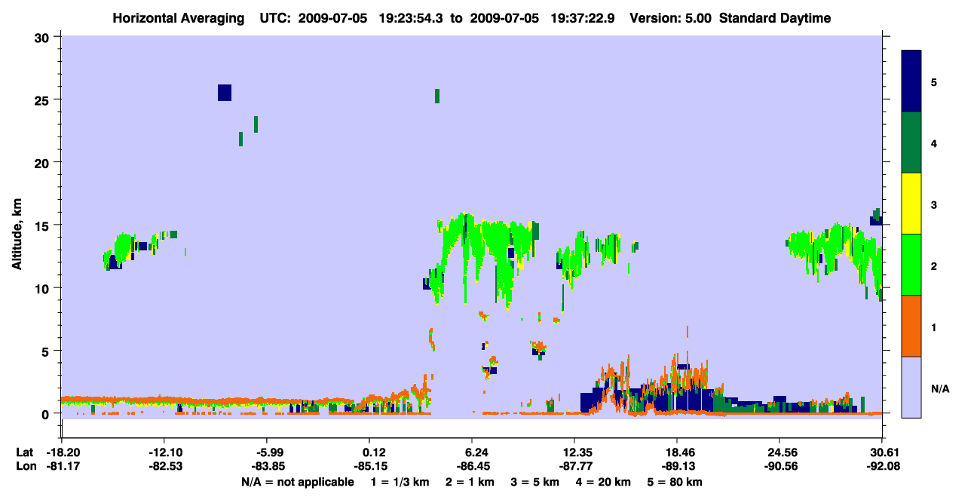Click the '2 = 1 km' legend text
Screen dimensions: 980x503
tap(469, 482)
